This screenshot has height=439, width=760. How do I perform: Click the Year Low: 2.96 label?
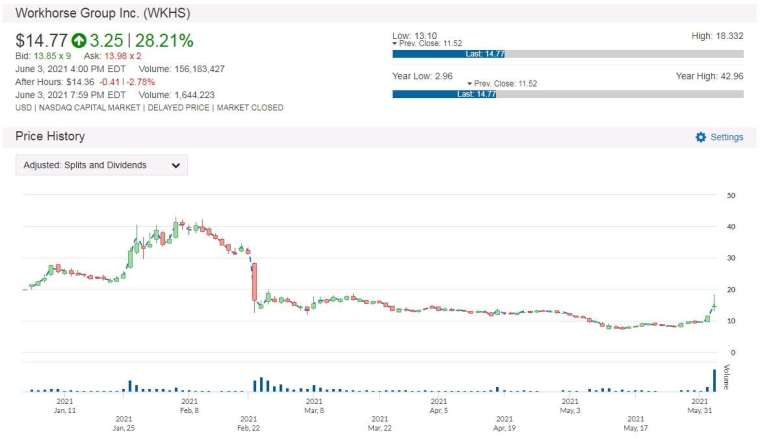(422, 76)
